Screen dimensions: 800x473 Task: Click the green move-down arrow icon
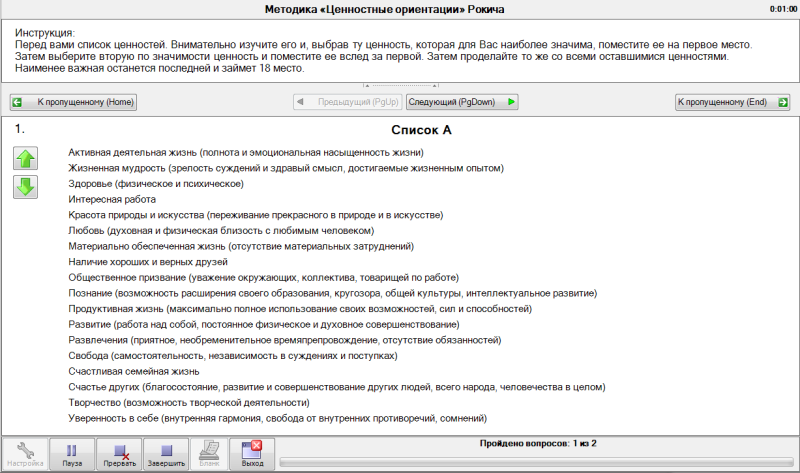click(25, 186)
